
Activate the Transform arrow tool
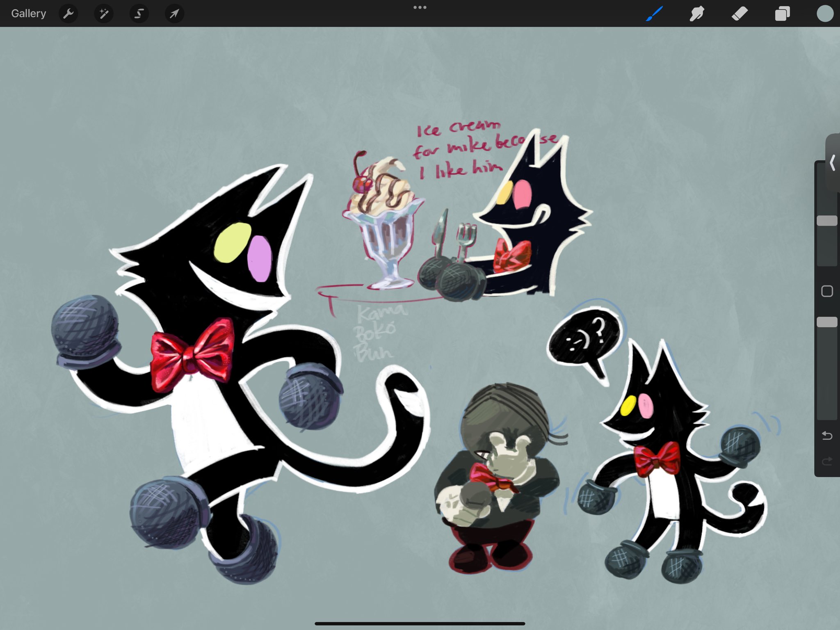[174, 14]
